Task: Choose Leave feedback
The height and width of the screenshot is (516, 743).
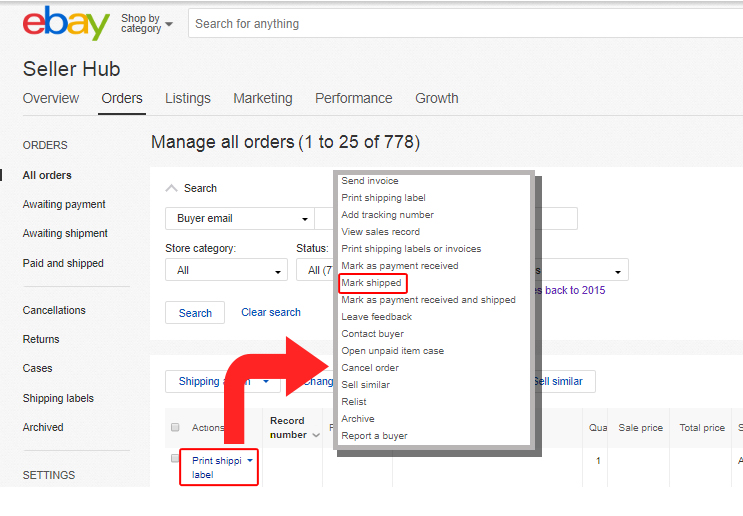Action: (x=377, y=317)
